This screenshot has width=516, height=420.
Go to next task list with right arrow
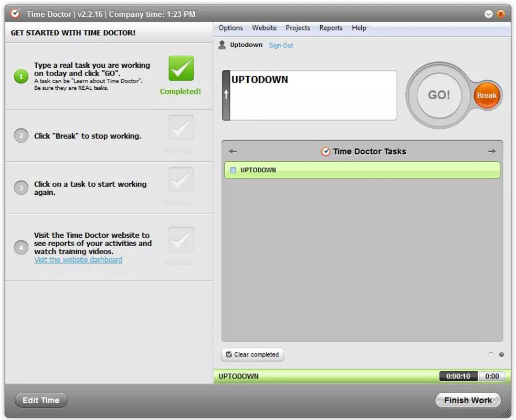click(492, 151)
